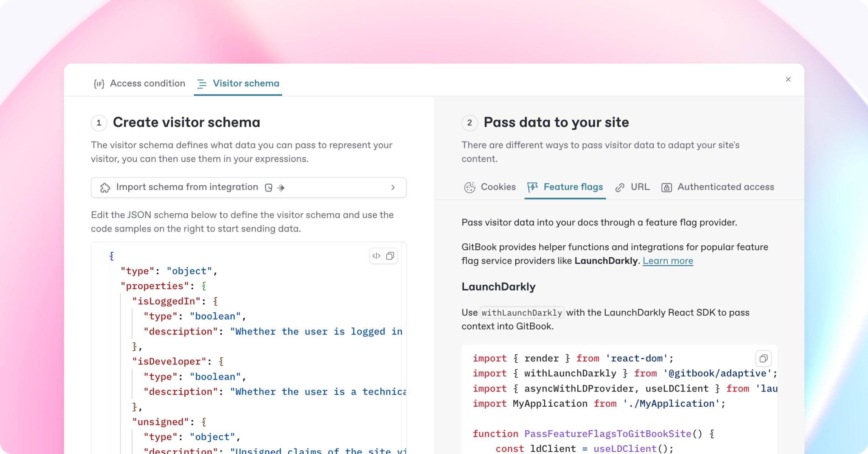Copy the LaunchDarkly code sample
Screen dimensions: 868x454
[x=764, y=358]
